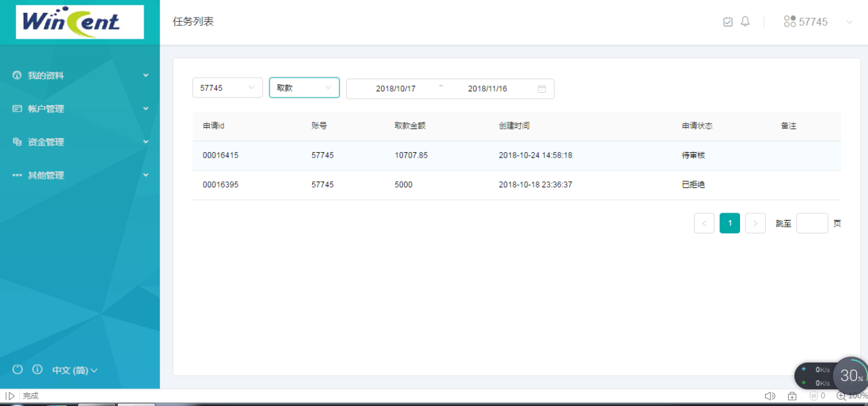Open the 取款 task type dropdown

[x=304, y=88]
